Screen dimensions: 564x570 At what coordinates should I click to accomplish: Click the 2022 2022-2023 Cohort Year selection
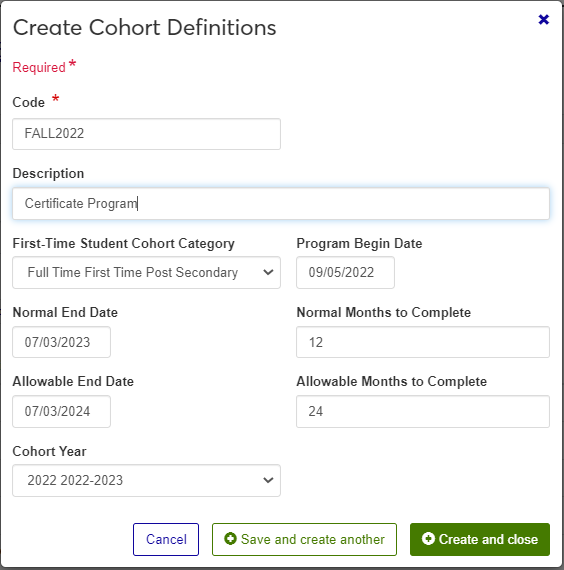coord(146,481)
